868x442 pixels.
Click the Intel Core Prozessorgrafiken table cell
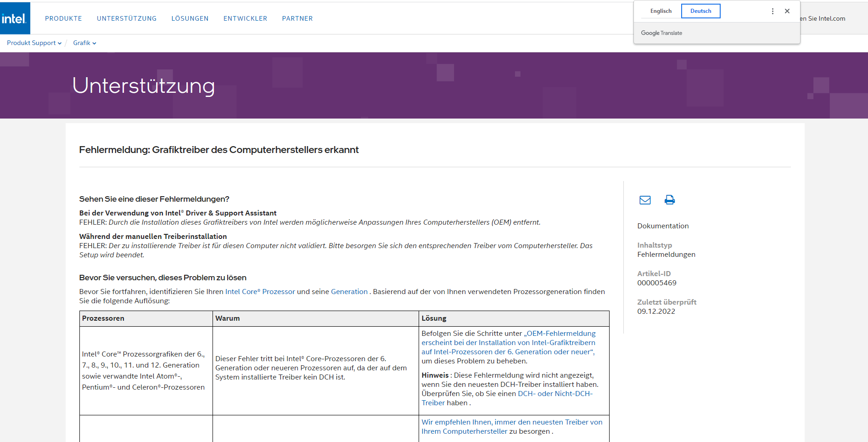click(x=146, y=371)
